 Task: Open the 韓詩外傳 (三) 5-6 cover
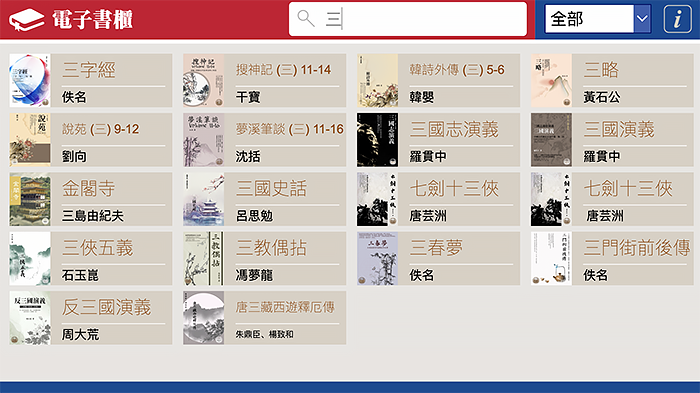coord(377,80)
